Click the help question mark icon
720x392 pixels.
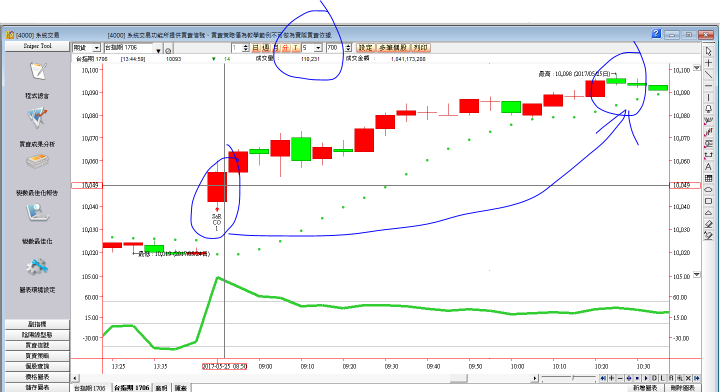[656, 34]
